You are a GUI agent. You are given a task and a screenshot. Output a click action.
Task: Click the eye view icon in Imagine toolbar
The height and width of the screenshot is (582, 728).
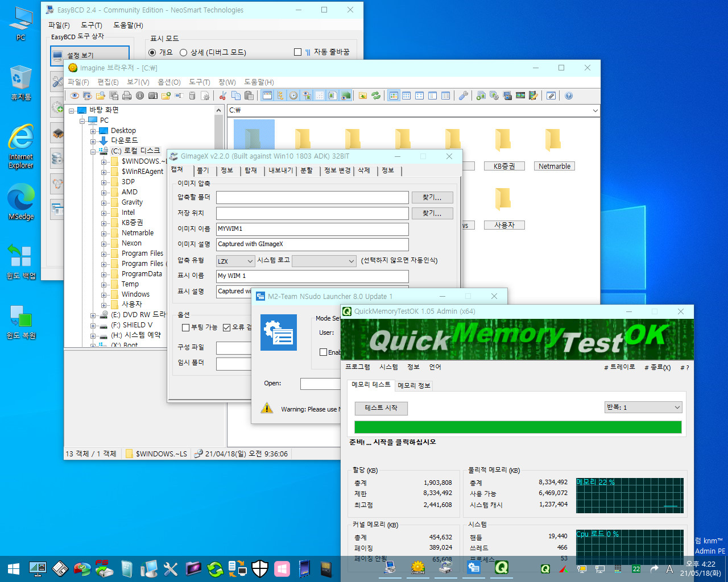(x=74, y=95)
